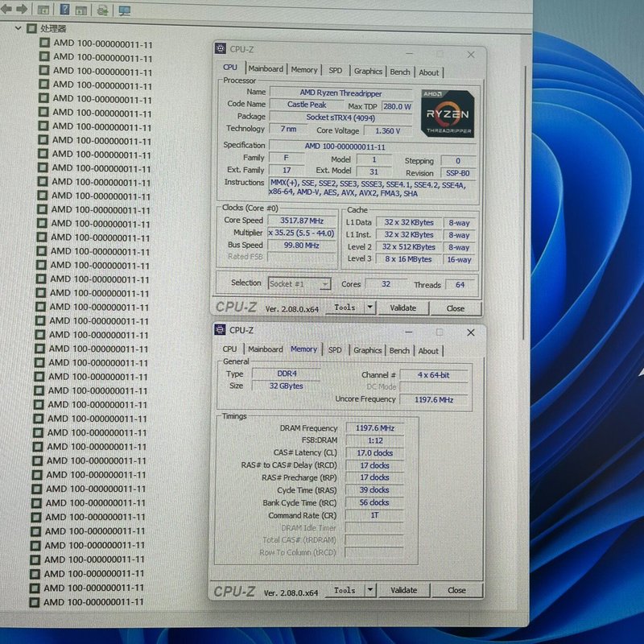The width and height of the screenshot is (644, 644).
Task: Open Bench tab in upper CPU-Z window
Action: point(400,72)
